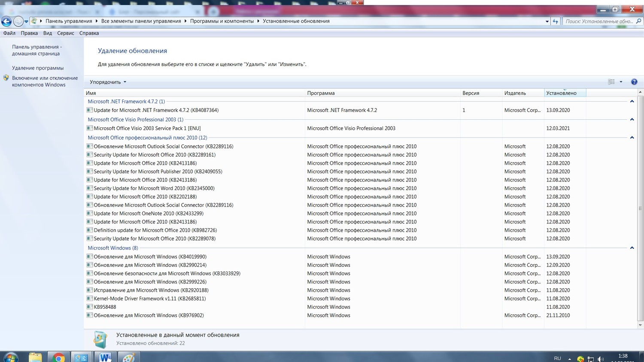The width and height of the screenshot is (644, 362).
Task: Open the Упорядочить dropdown
Action: [x=108, y=82]
